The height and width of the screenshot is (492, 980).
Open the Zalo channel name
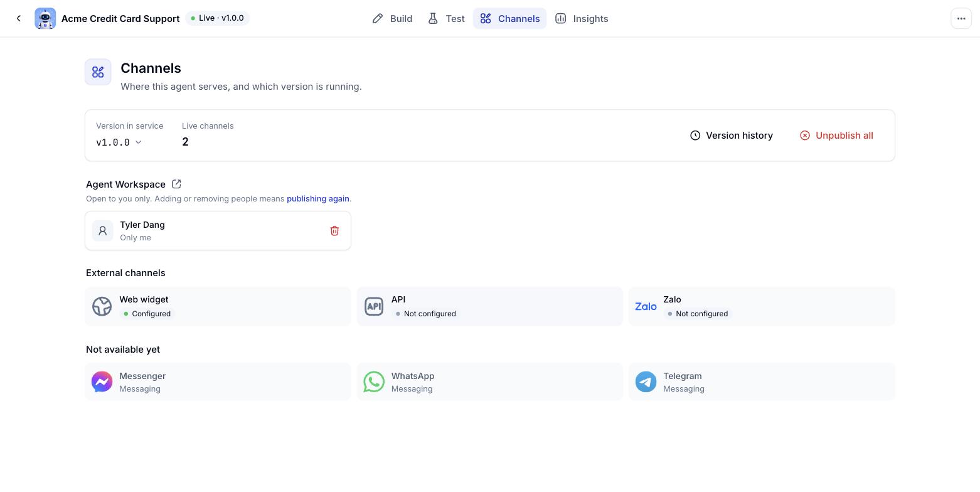(x=672, y=299)
